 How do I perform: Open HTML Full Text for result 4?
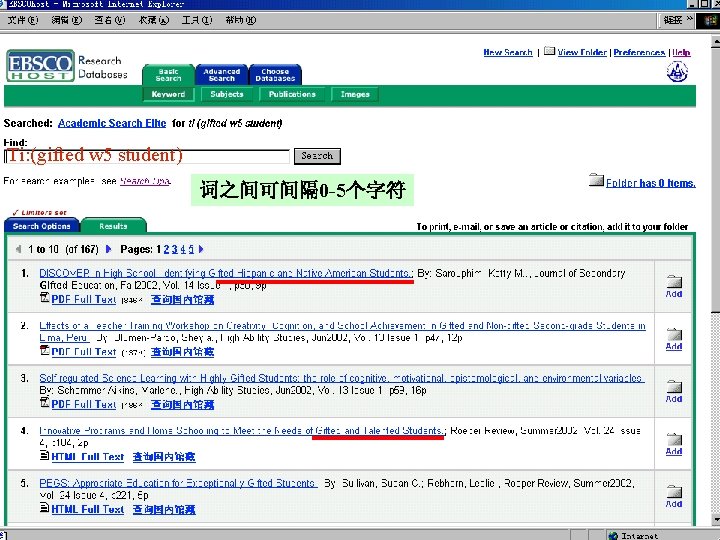88,457
